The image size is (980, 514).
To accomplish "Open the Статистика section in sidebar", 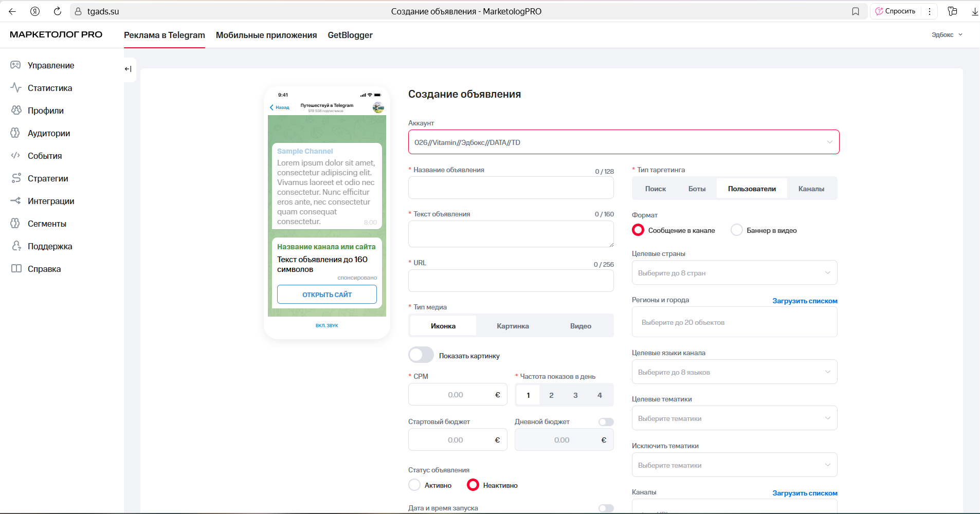I will point(49,88).
